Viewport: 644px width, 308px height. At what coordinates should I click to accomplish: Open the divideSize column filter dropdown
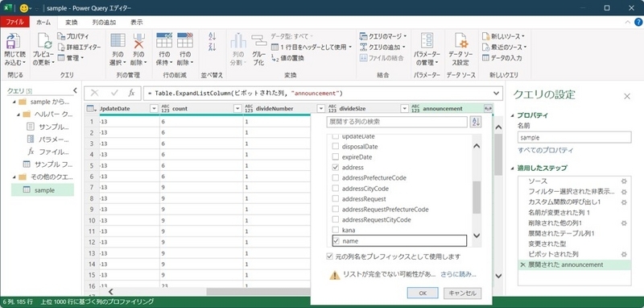405,109
